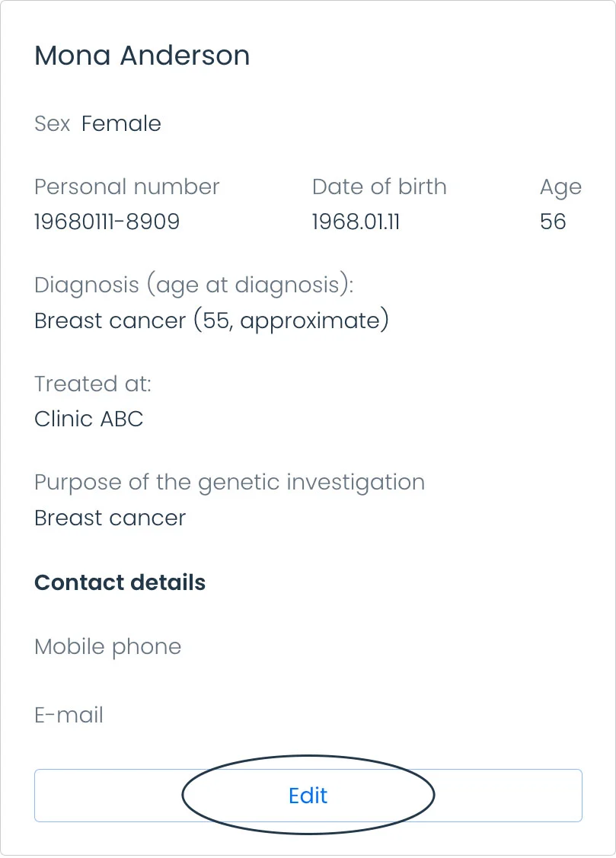The height and width of the screenshot is (858, 616).
Task: Click the Personal number label
Action: (127, 187)
